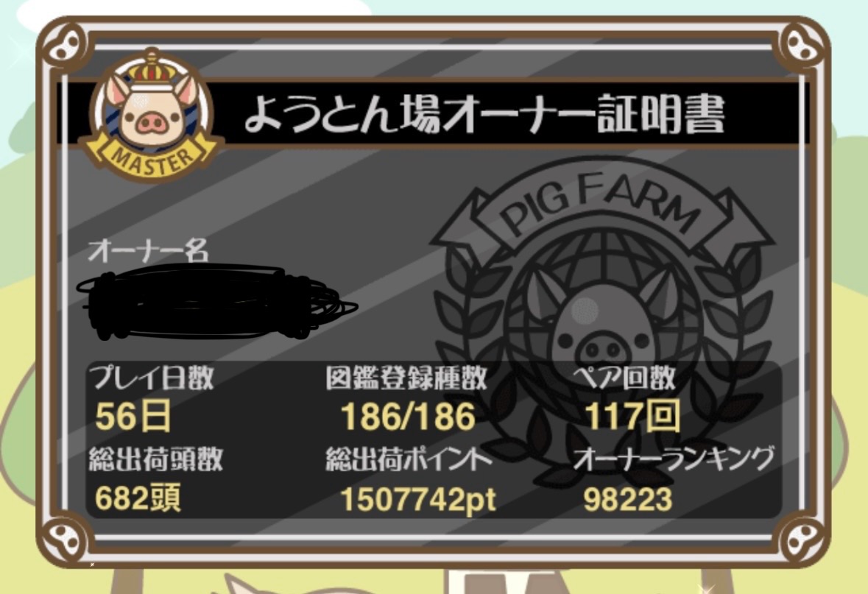Click the top-left corner pig-nose ornament

[65, 46]
